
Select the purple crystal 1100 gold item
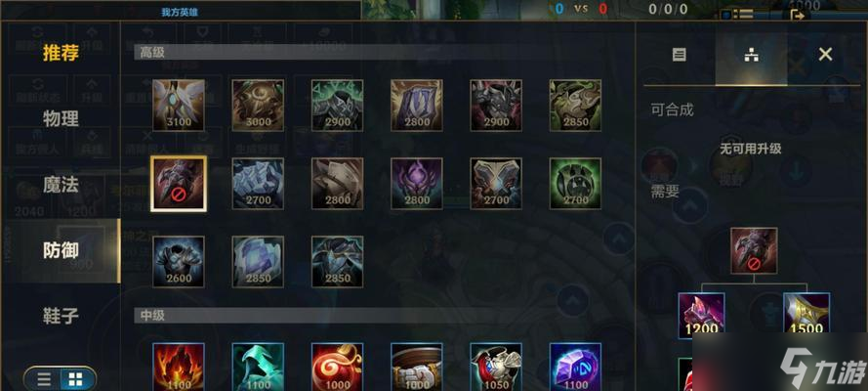coord(576,367)
